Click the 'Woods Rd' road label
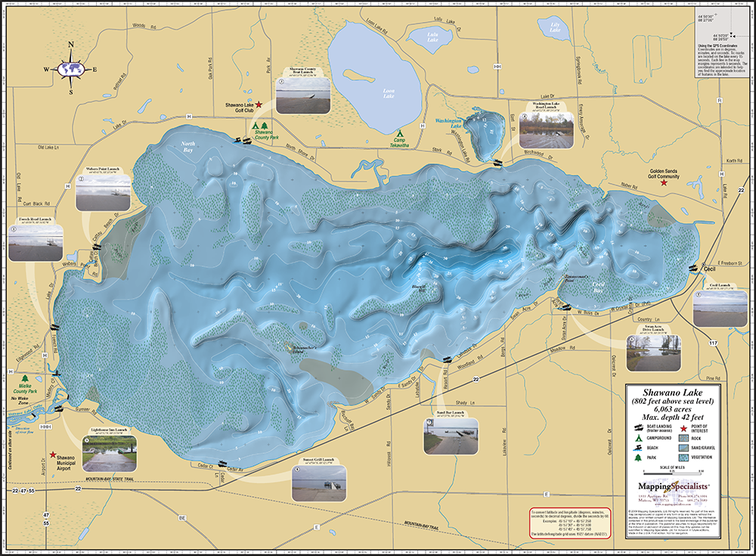This screenshot has height=556, width=756. (143, 26)
